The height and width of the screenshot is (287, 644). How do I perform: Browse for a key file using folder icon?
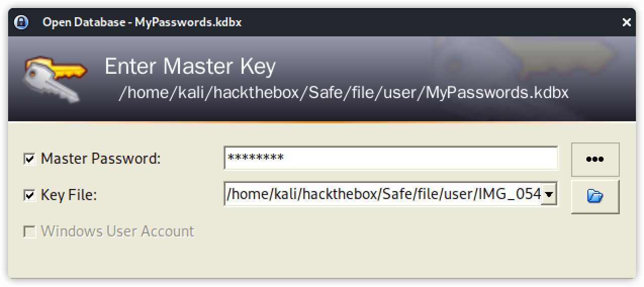[x=595, y=196]
